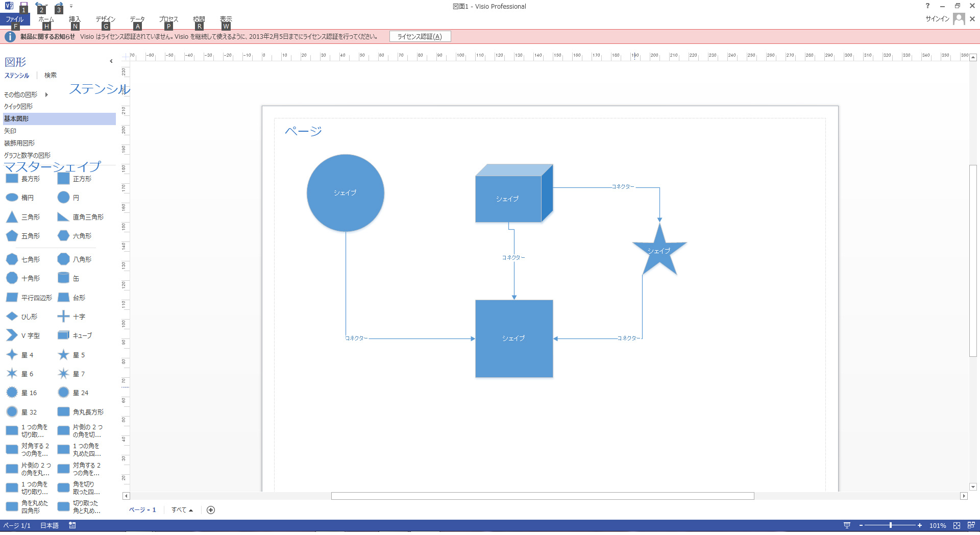Select the クイック図形 quick shapes stencil
980x535 pixels.
click(59, 106)
